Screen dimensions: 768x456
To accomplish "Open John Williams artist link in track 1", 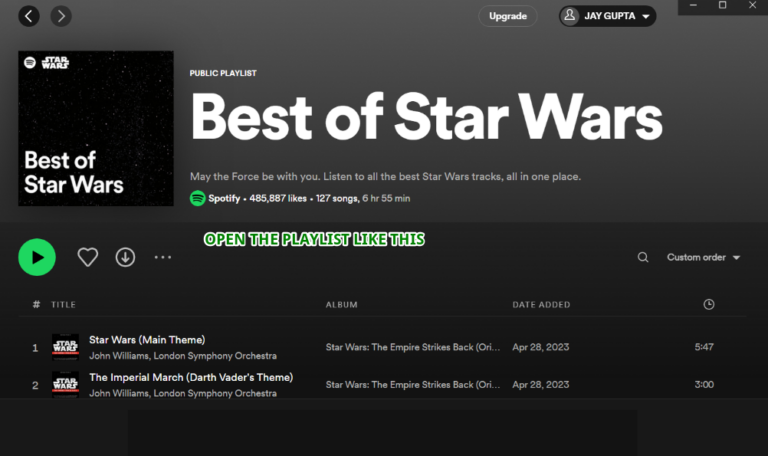I will click(119, 356).
